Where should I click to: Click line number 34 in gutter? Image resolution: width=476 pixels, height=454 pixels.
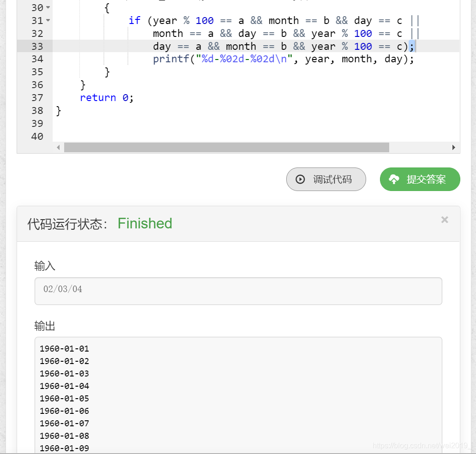(x=37, y=59)
